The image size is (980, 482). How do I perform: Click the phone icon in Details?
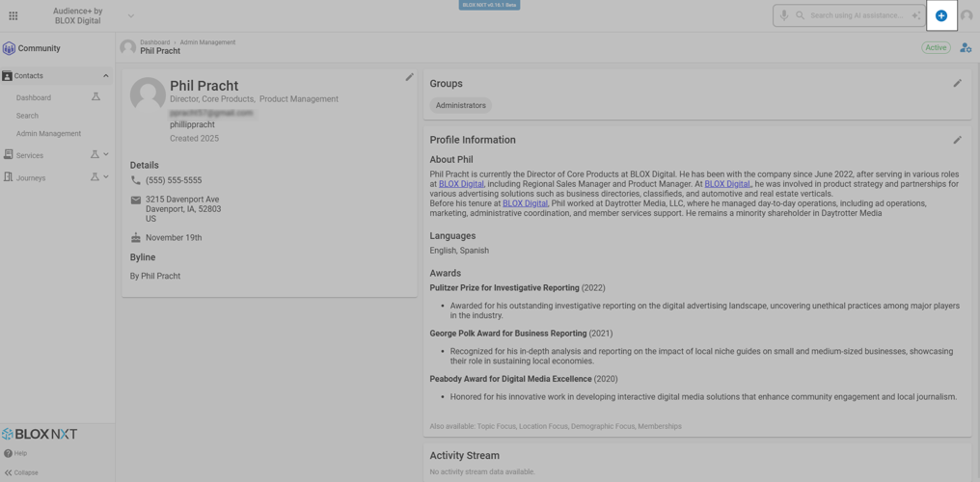[x=136, y=180]
